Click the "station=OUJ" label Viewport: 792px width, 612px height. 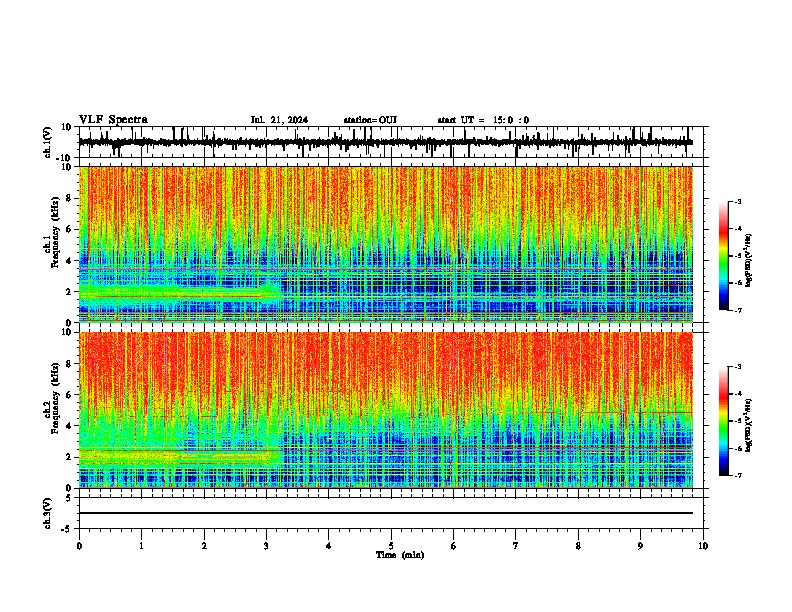tap(370, 120)
